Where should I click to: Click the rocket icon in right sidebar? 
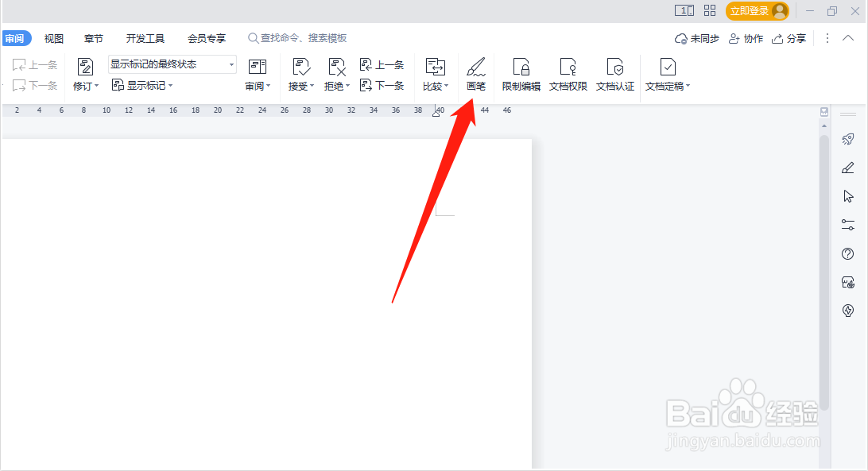pos(847,139)
